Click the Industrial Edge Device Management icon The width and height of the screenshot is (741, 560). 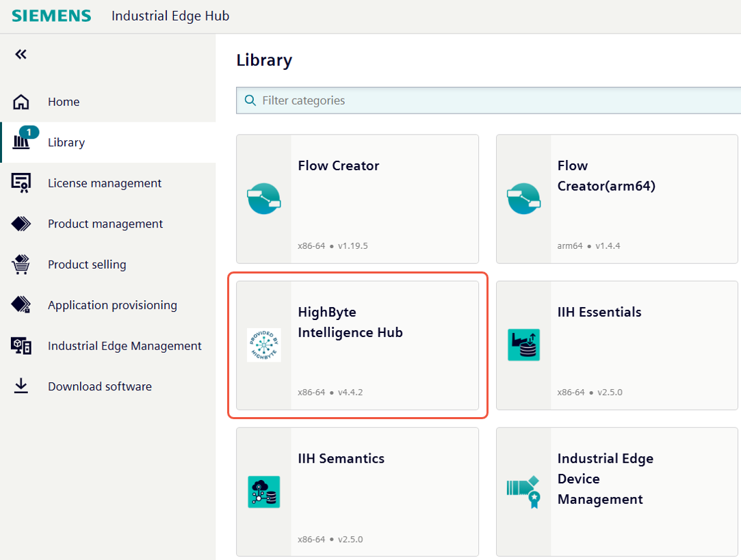point(523,492)
